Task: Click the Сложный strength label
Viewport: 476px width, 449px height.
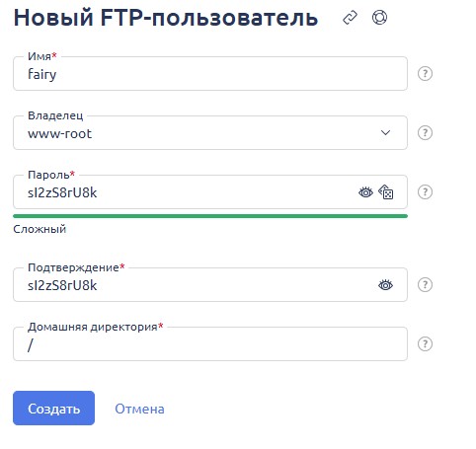Action: pos(40,229)
